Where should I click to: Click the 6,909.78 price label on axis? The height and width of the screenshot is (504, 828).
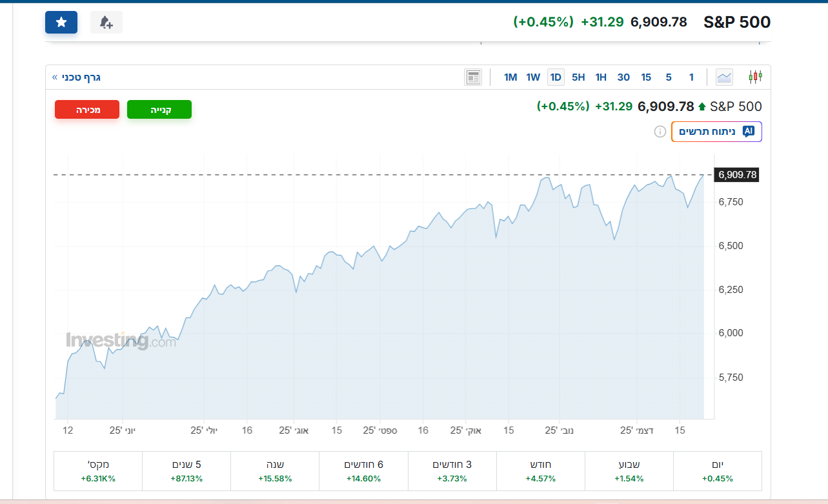[x=737, y=175]
